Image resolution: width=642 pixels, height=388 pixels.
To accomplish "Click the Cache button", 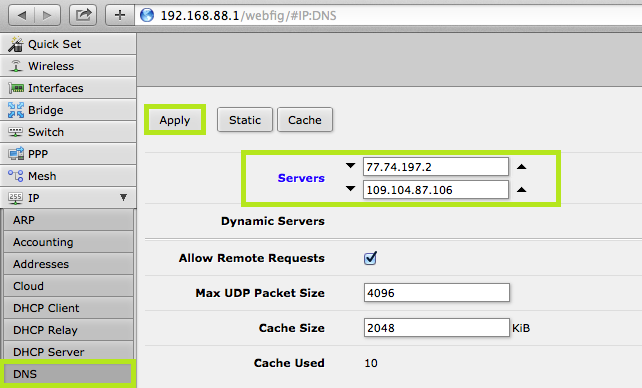I will click(305, 120).
